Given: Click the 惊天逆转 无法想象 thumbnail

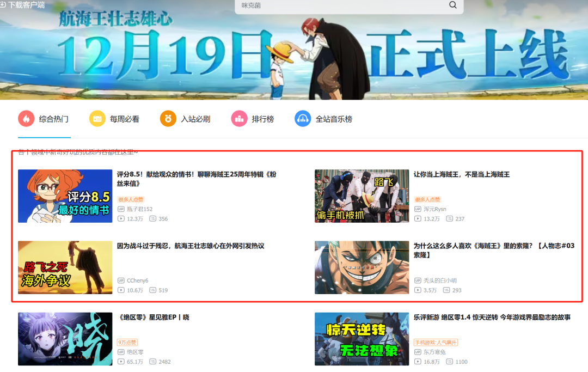Looking at the screenshot, I should click(x=362, y=339).
